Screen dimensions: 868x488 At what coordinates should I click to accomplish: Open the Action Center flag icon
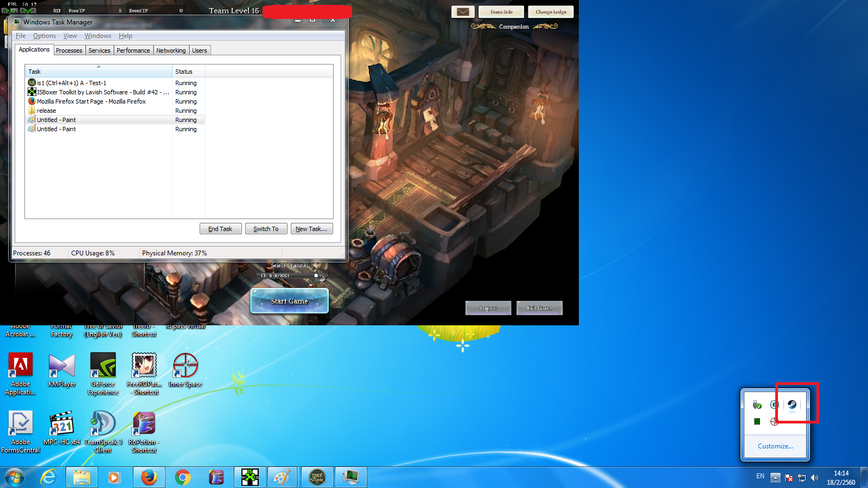point(789,478)
